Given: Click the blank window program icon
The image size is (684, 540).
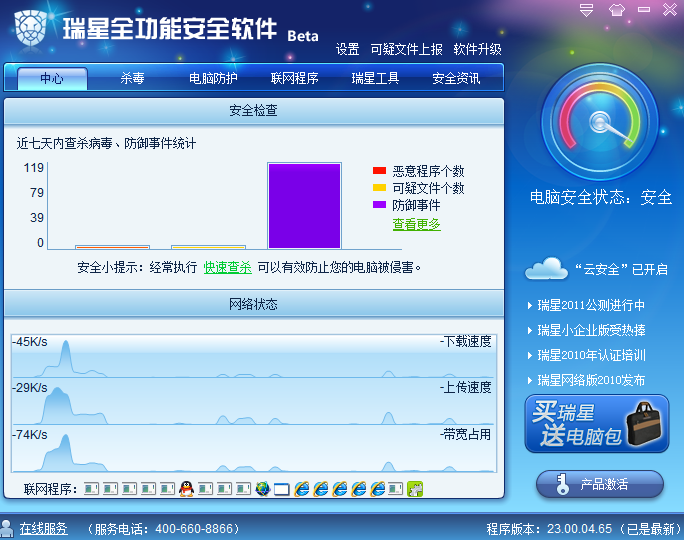Looking at the screenshot, I should (281, 489).
